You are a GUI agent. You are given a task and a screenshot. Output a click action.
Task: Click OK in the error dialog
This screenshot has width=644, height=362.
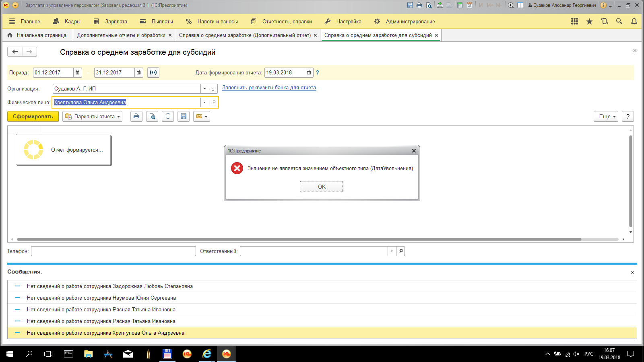(322, 187)
